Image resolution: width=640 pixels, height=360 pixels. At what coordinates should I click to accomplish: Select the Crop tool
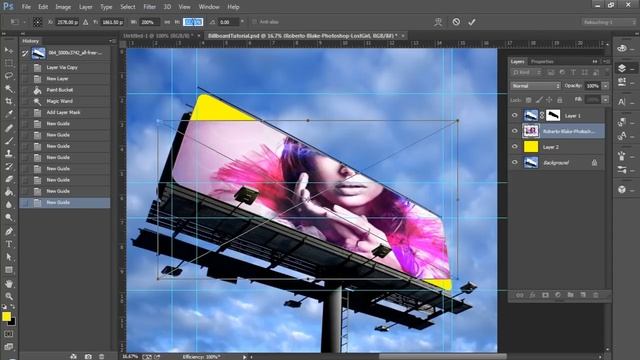[9, 101]
